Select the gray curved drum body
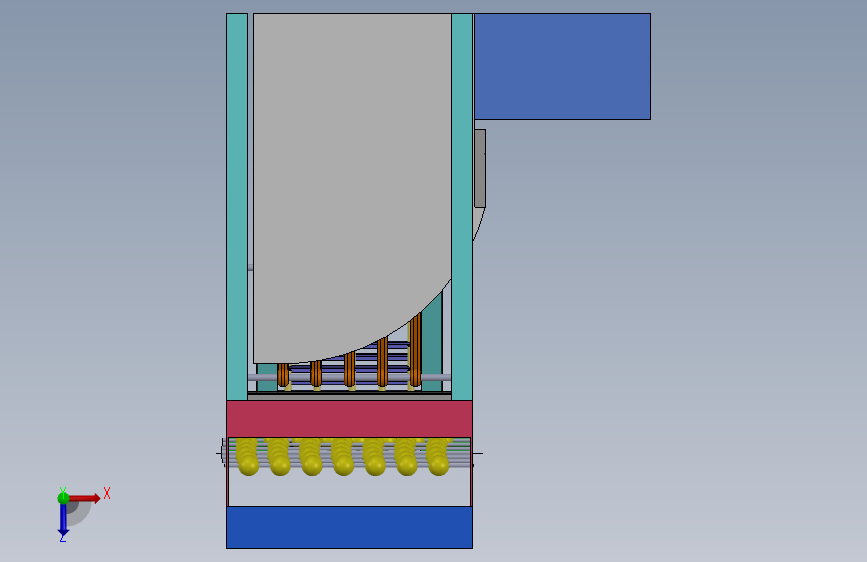The width and height of the screenshot is (867, 562). coord(352,188)
